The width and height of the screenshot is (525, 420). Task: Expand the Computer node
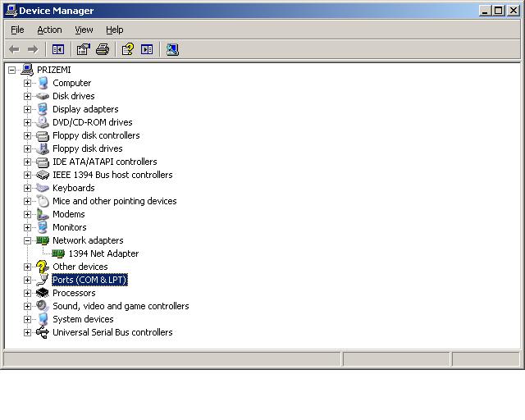[x=27, y=83]
